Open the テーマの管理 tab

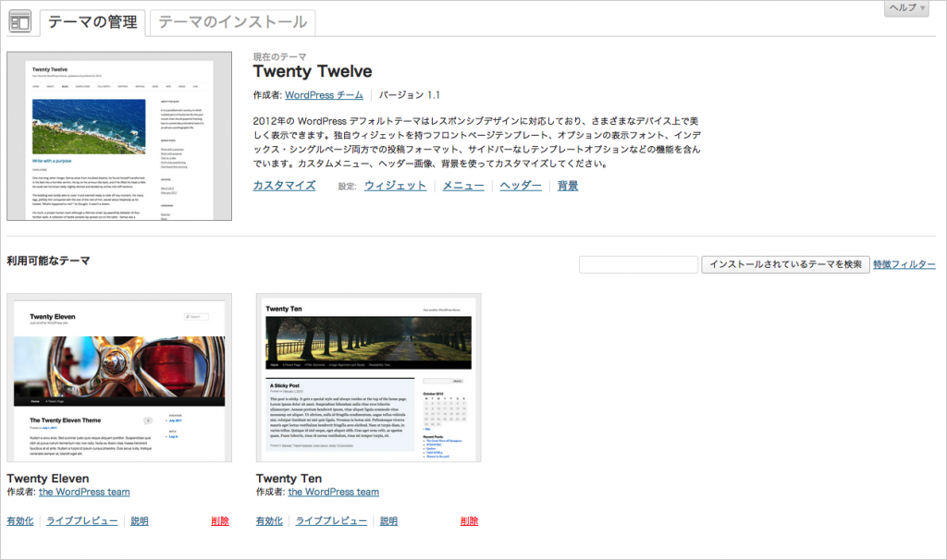pos(92,23)
